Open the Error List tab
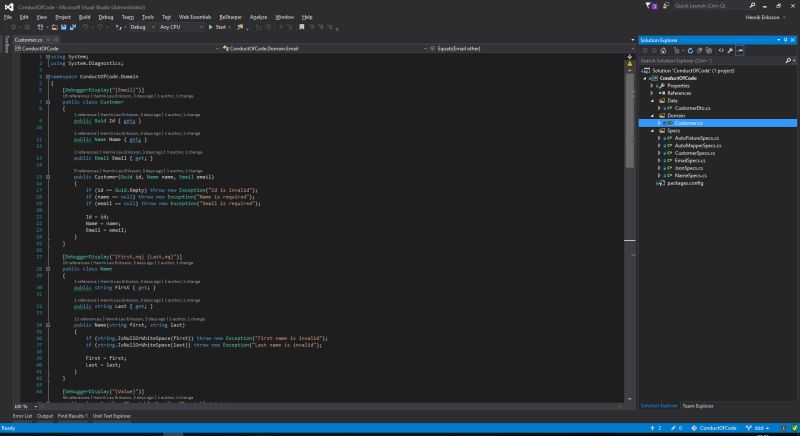The width and height of the screenshot is (800, 436). [22, 416]
